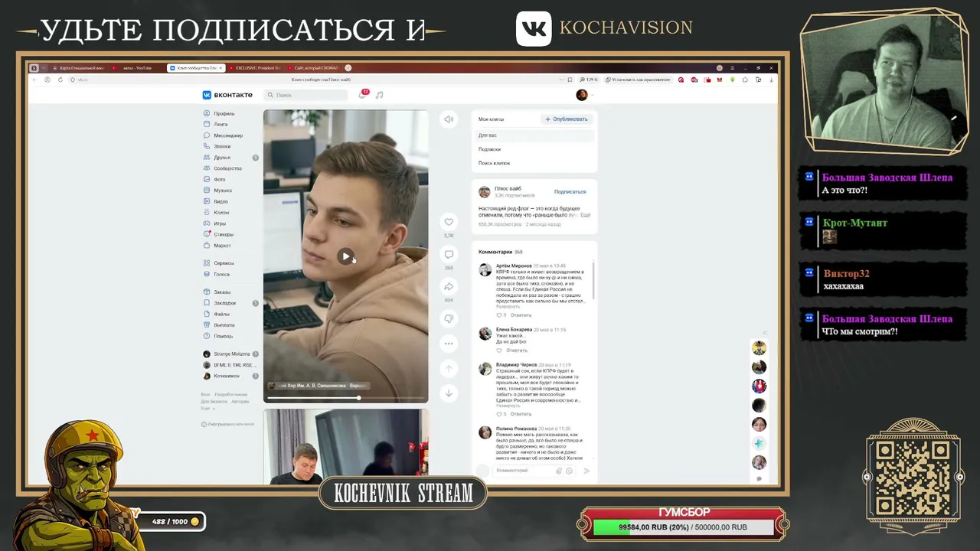Open the profile account menu dropdown
The width and height of the screenshot is (980, 551).
585,95
